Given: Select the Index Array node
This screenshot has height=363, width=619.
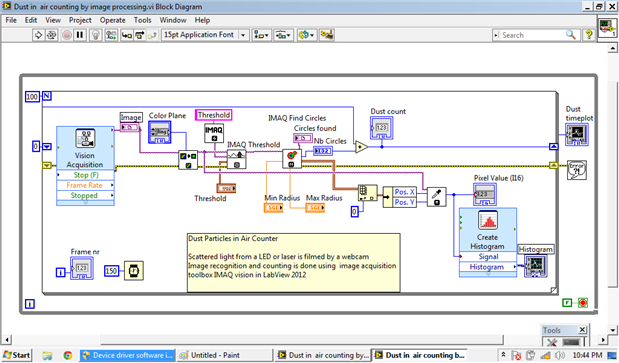Looking at the screenshot, I should click(x=368, y=193).
